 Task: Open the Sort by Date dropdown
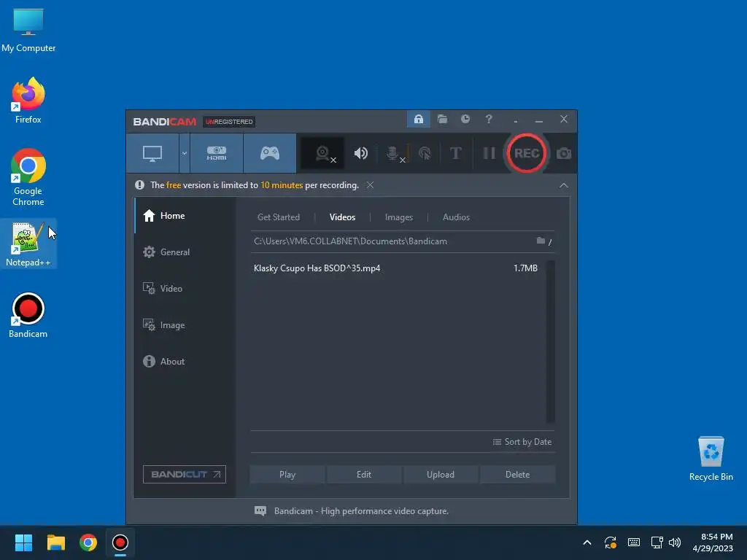coord(522,442)
